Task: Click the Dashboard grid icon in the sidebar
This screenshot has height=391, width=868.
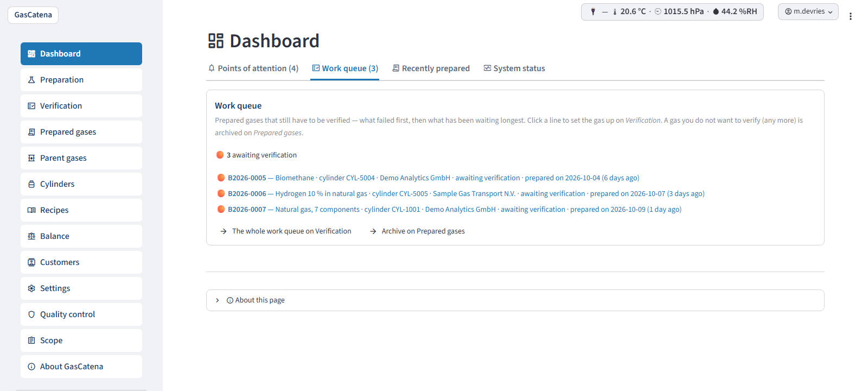Action: tap(31, 54)
